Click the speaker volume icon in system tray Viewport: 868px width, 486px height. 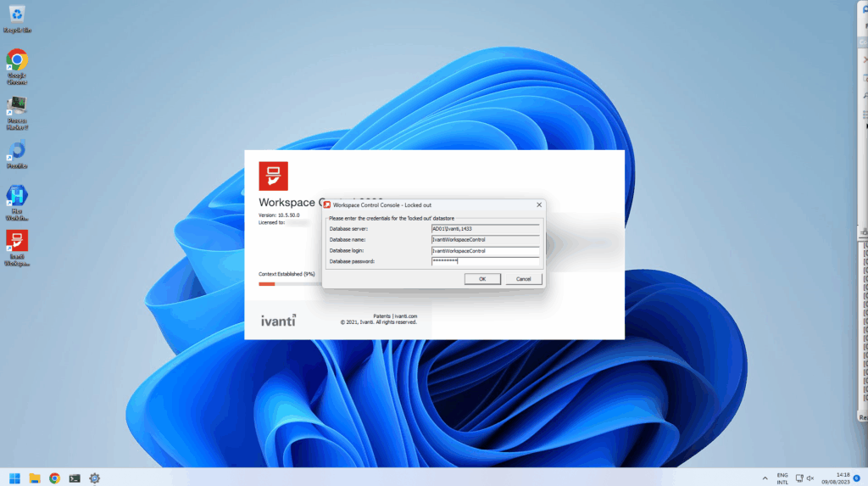(810, 478)
